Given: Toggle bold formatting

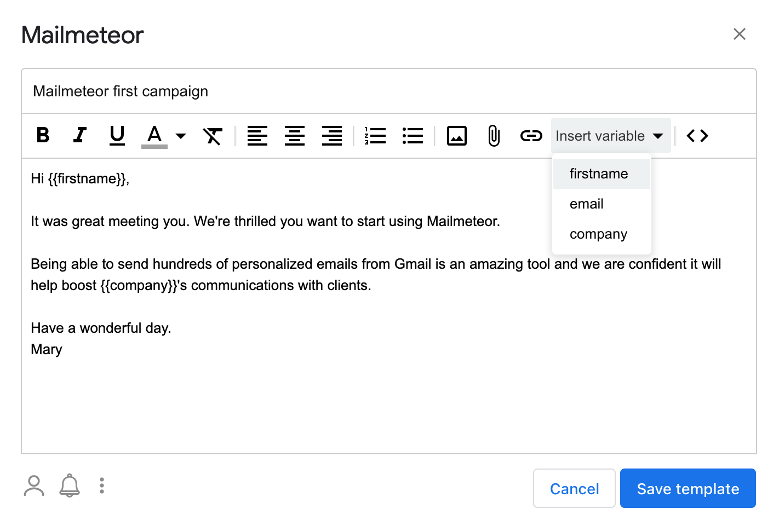Looking at the screenshot, I should tap(43, 135).
